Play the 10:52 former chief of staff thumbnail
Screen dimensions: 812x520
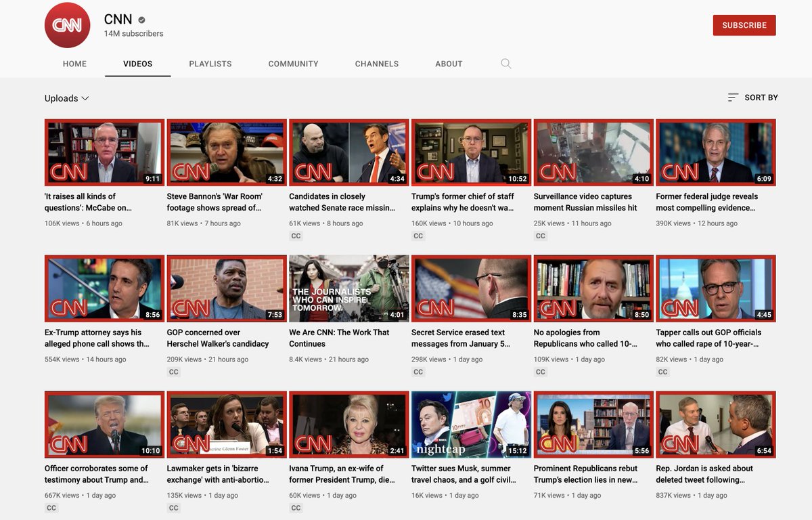coord(471,152)
